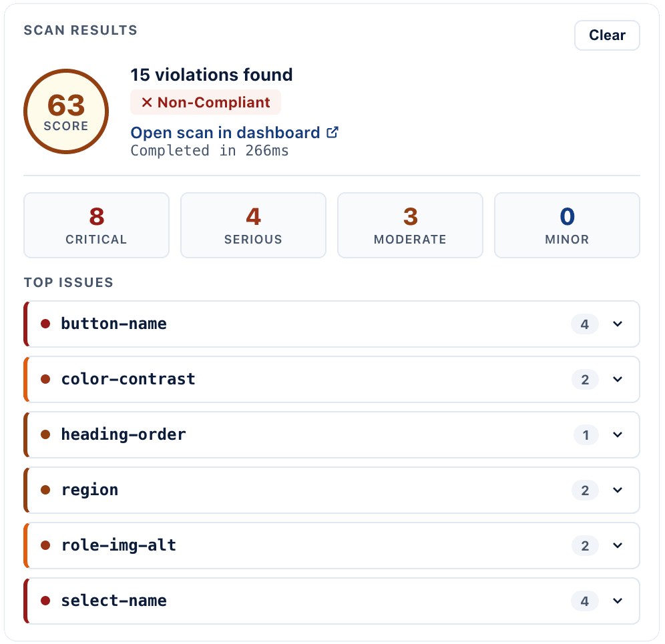Click the count badge 2 on role-img-alt
Viewport: 665px width, 644px height.
pos(585,546)
